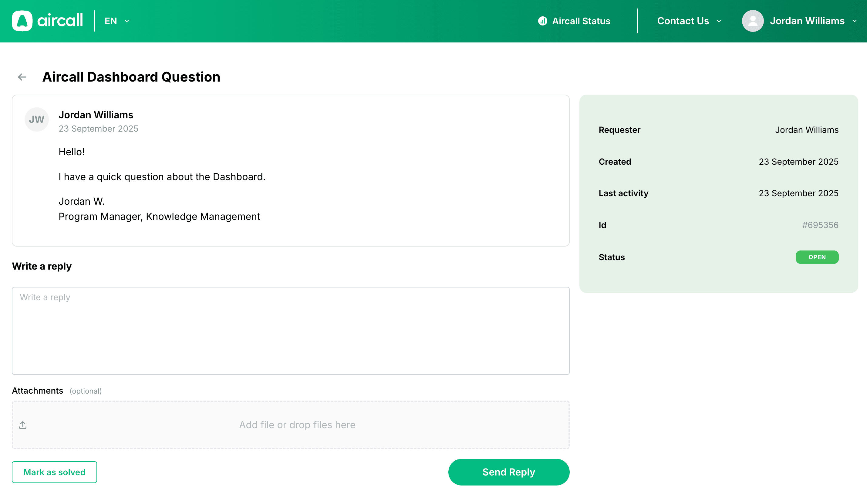Click the upload icon in attachments area
This screenshot has height=504, width=867.
[23, 425]
